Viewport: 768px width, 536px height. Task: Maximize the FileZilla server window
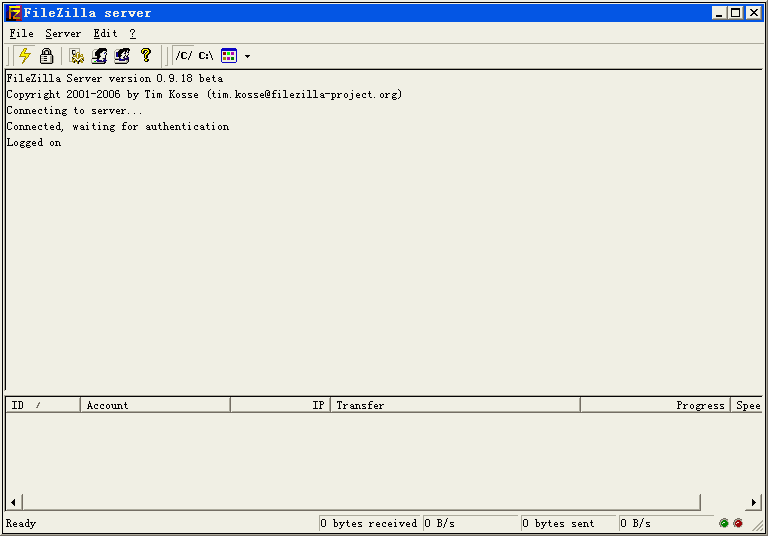[736, 13]
